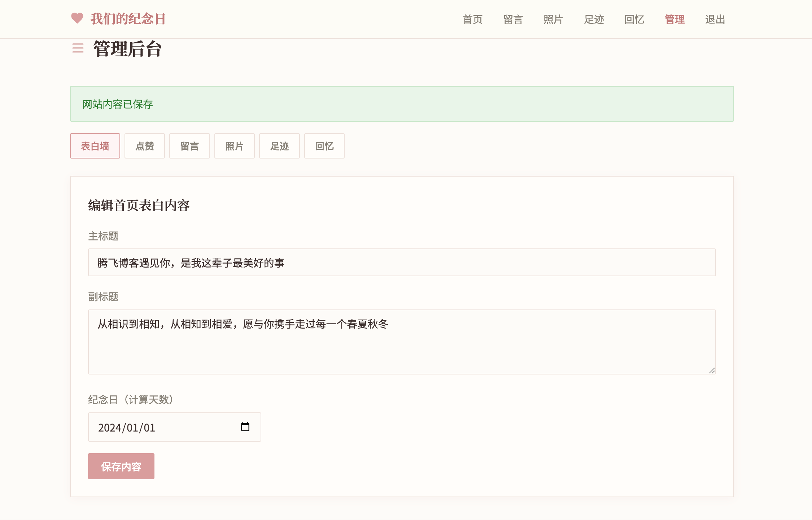Switch to the 表白墙 admin tab
This screenshot has width=812, height=520.
point(95,146)
